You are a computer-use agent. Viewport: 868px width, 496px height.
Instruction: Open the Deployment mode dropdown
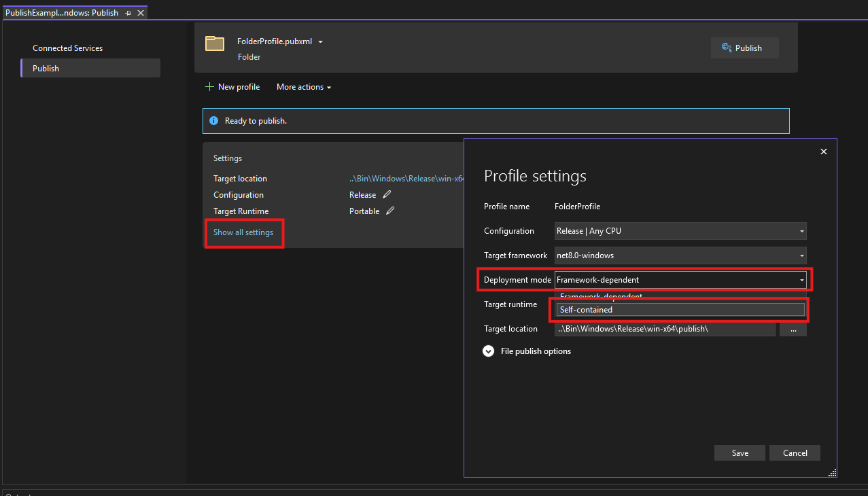(x=680, y=280)
